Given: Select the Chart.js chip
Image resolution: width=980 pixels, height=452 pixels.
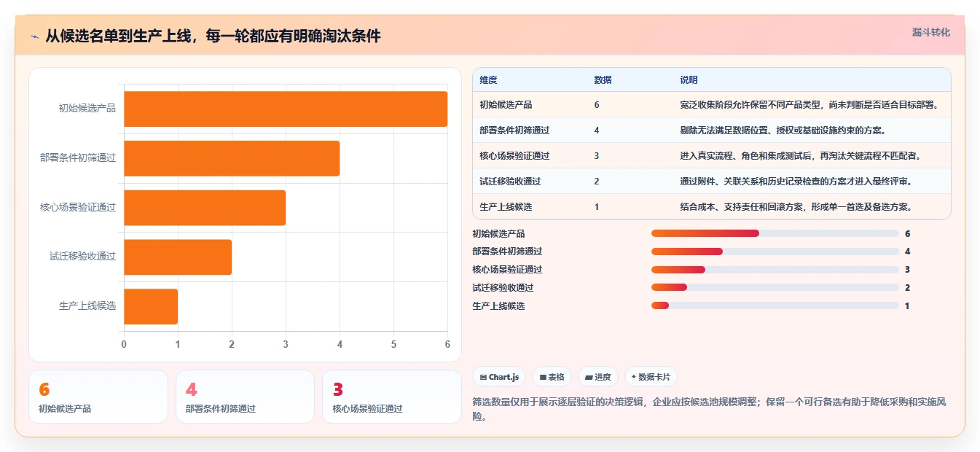Looking at the screenshot, I should [499, 377].
